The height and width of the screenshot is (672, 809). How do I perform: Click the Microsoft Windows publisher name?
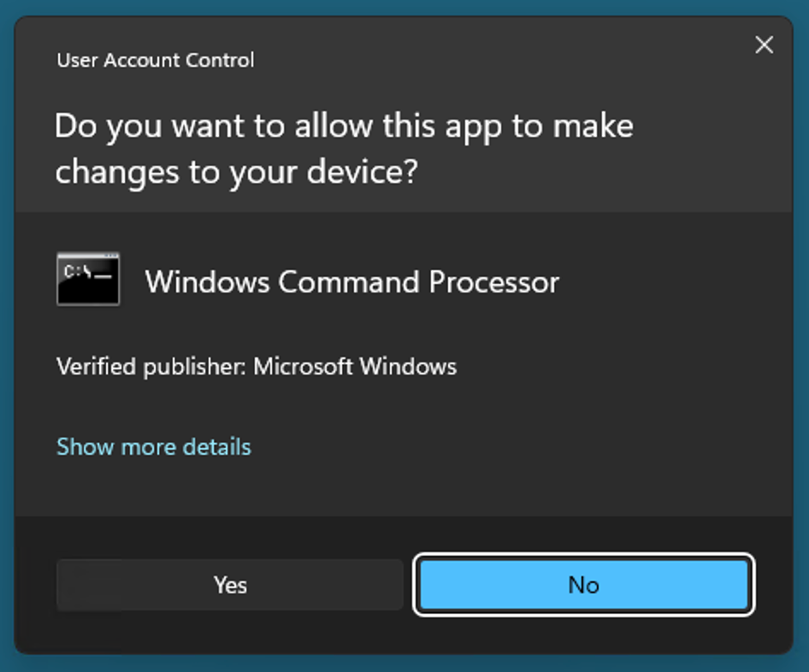coord(355,367)
